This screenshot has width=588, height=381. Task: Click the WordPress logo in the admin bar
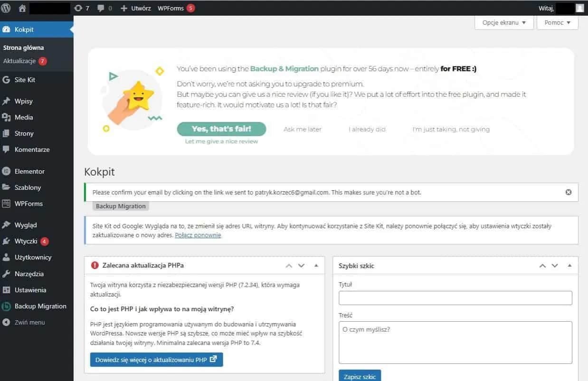[6, 8]
